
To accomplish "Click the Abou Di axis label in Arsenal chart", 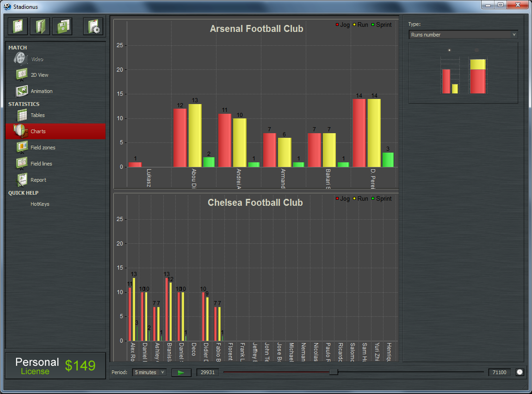I will tap(194, 179).
